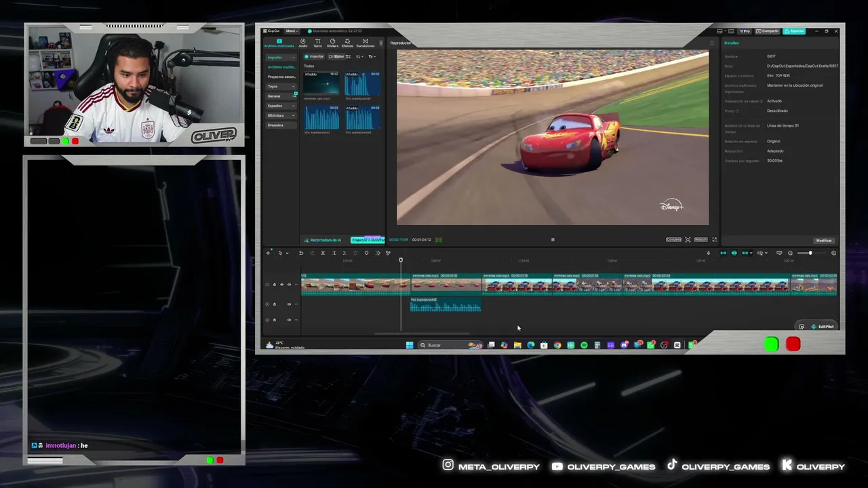868x488 pixels.
Task: Open Spotify from the taskbar
Action: coord(584,345)
